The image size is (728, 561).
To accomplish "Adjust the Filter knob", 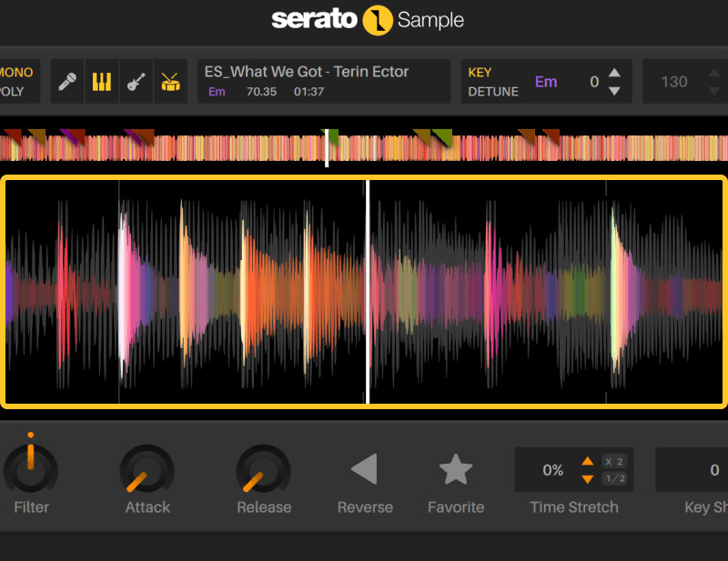I will click(x=31, y=470).
